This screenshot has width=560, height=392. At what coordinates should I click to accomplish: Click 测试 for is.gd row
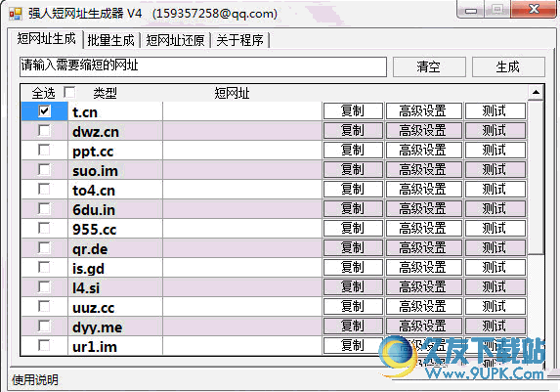tap(495, 267)
